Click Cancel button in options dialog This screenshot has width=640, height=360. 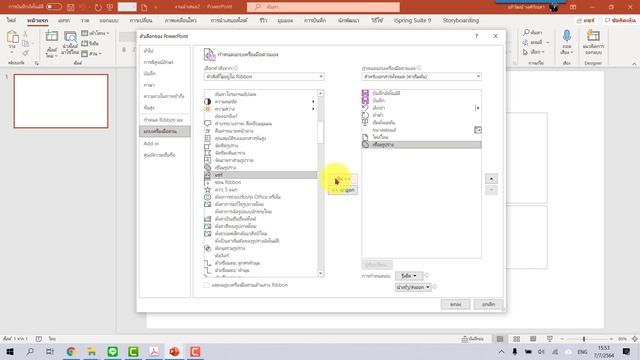tap(488, 304)
